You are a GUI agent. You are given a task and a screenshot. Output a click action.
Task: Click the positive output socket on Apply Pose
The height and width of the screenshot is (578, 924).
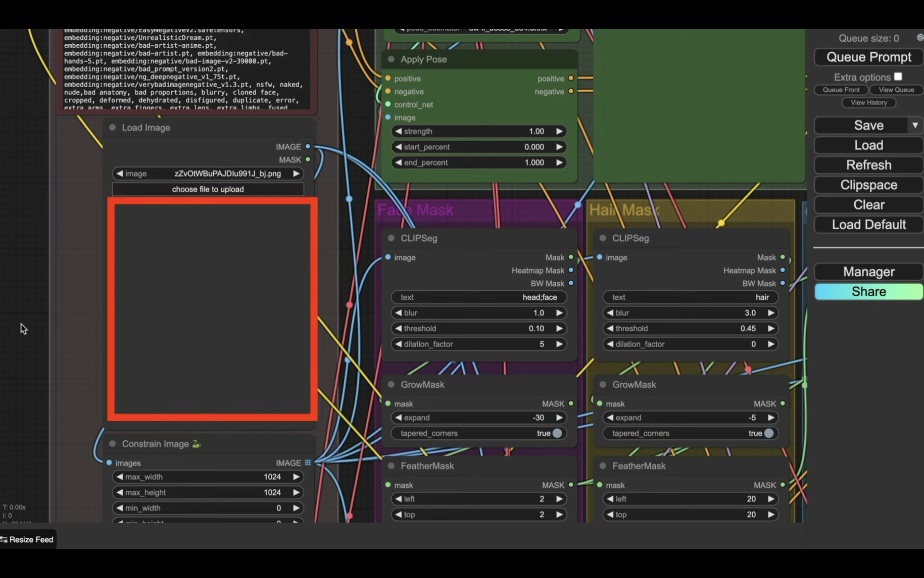pyautogui.click(x=571, y=78)
